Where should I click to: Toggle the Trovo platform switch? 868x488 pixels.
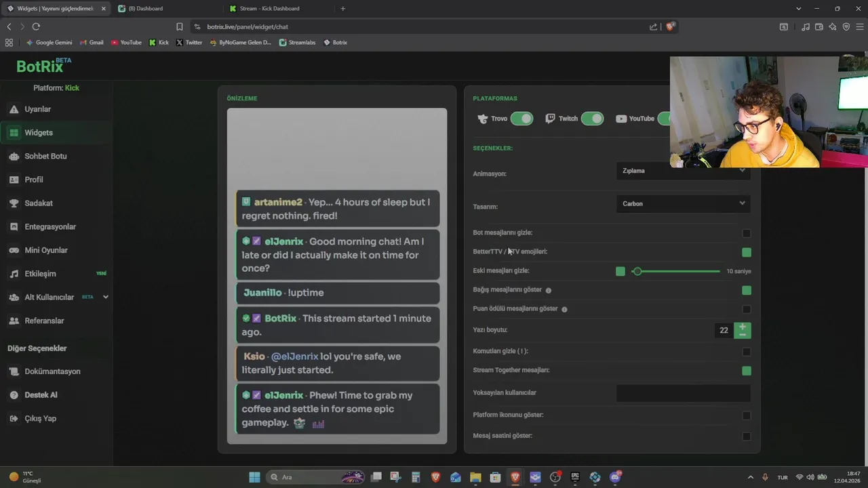coord(521,119)
